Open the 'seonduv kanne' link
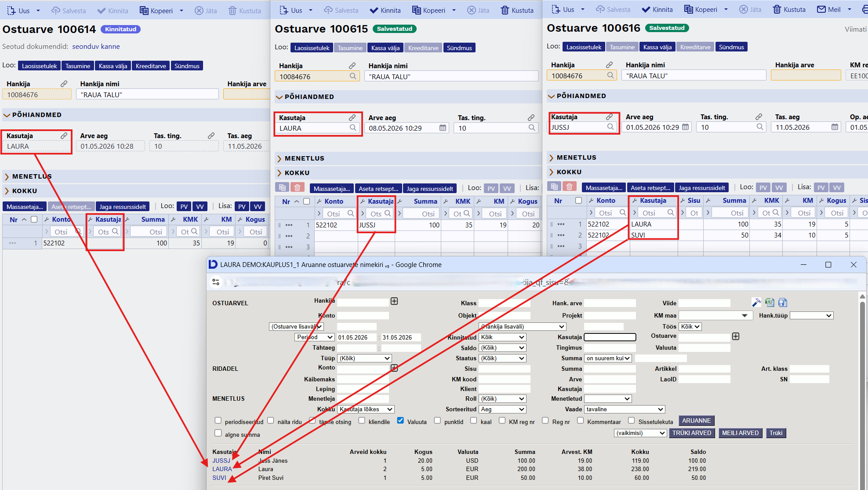Screen dimensions: 868x490 point(96,47)
